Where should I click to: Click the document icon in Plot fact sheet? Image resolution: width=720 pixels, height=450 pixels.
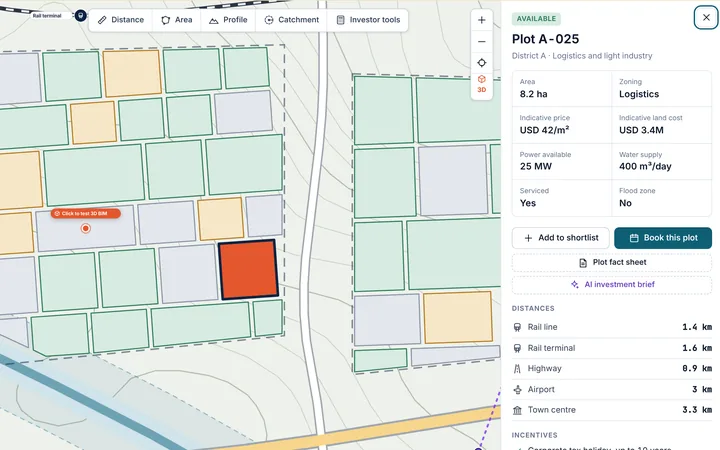[583, 263]
